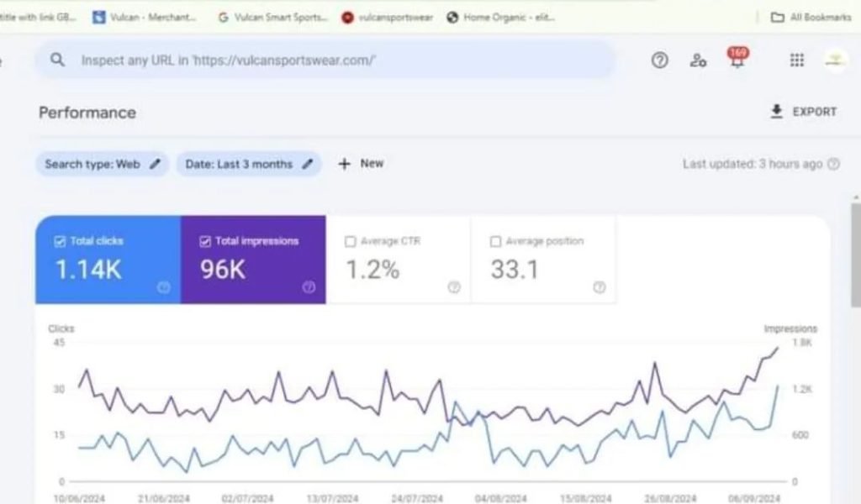Open the All Bookmarks folder
The image size is (861, 504).
tap(811, 17)
